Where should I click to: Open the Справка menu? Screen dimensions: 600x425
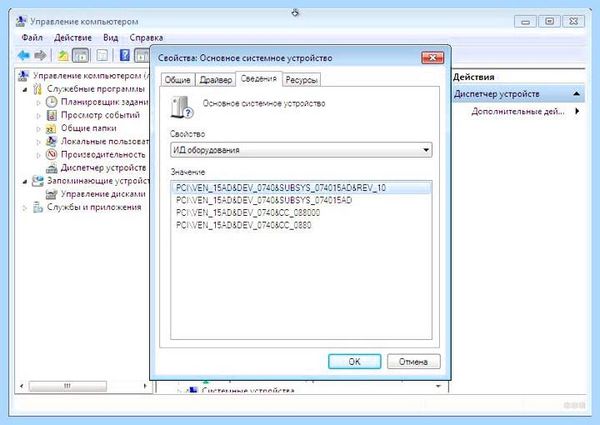[x=146, y=37]
